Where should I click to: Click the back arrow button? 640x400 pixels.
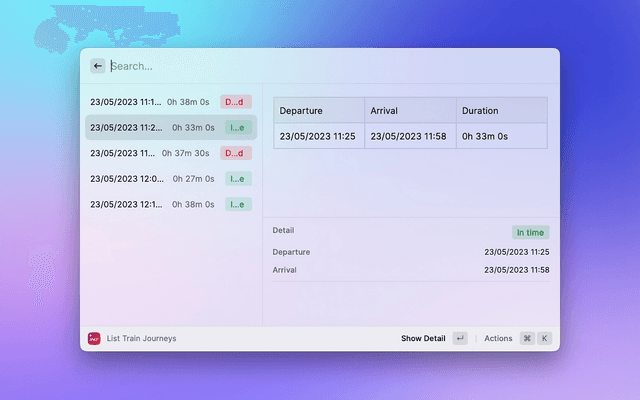coord(97,66)
